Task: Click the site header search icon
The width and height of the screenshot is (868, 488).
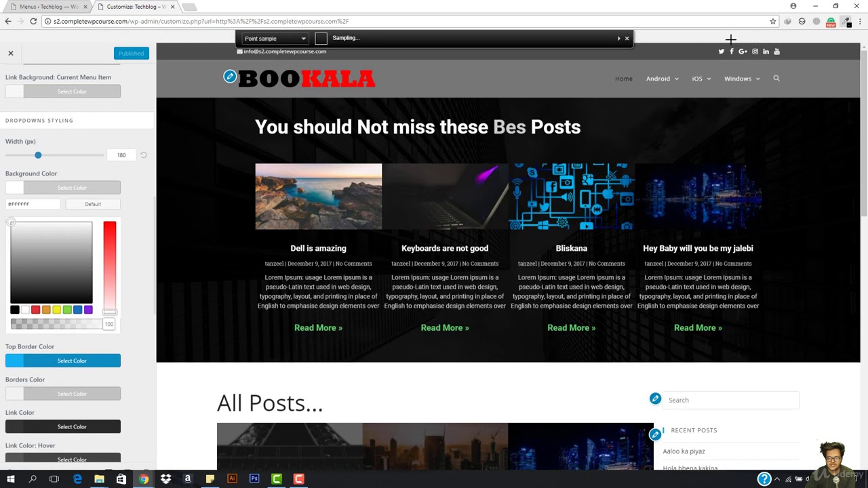Action: (776, 79)
